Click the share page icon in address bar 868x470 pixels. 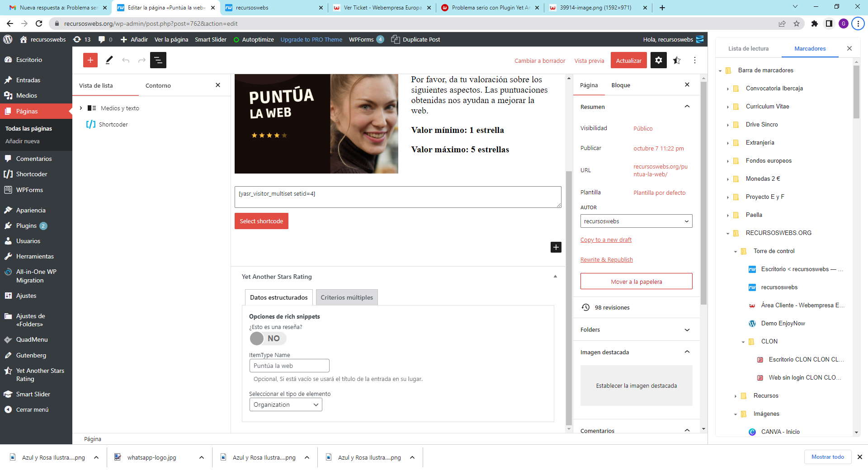coord(782,23)
